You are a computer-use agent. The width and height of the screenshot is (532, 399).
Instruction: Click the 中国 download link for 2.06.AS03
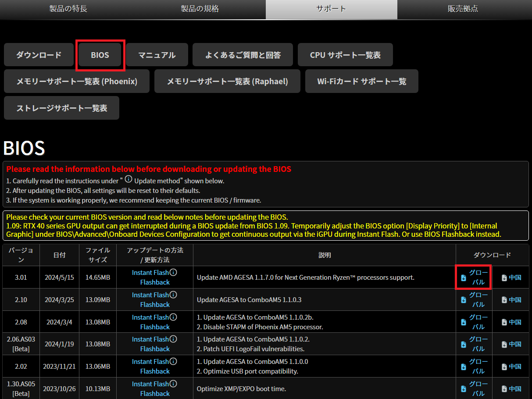click(x=515, y=345)
